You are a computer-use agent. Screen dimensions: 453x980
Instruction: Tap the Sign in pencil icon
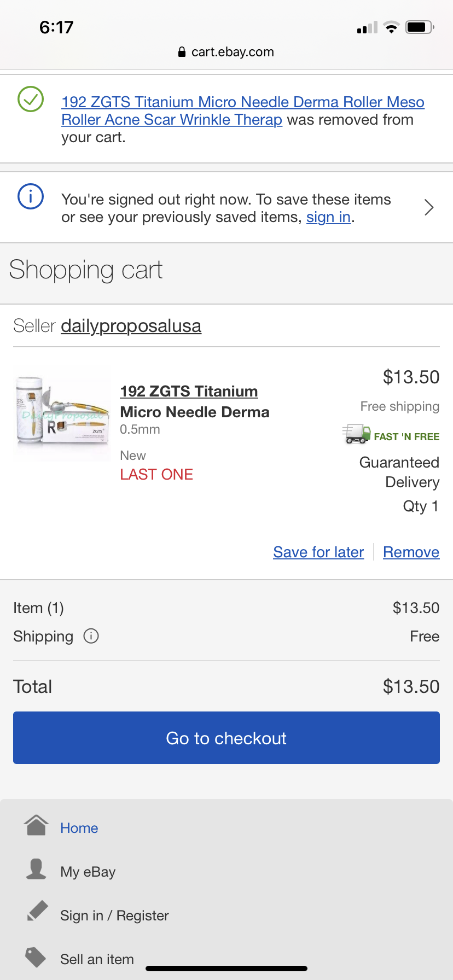click(37, 912)
